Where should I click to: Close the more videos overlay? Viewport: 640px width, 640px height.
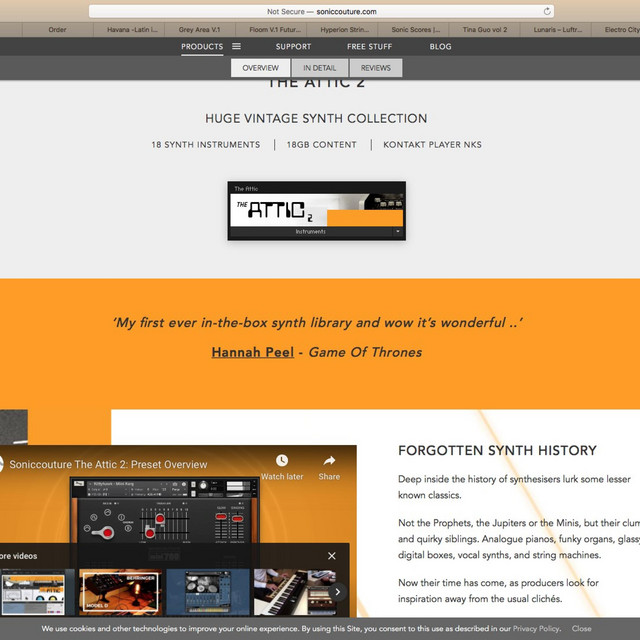click(x=332, y=556)
